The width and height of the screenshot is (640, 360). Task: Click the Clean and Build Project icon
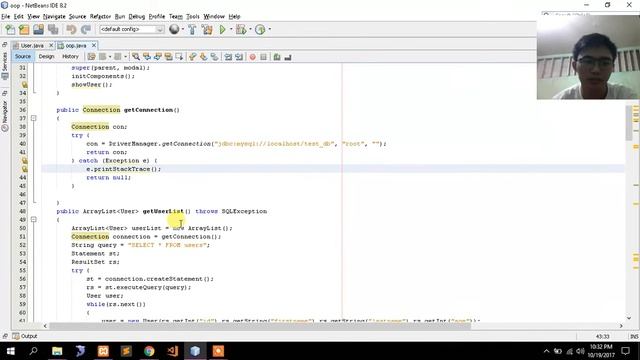(207, 29)
